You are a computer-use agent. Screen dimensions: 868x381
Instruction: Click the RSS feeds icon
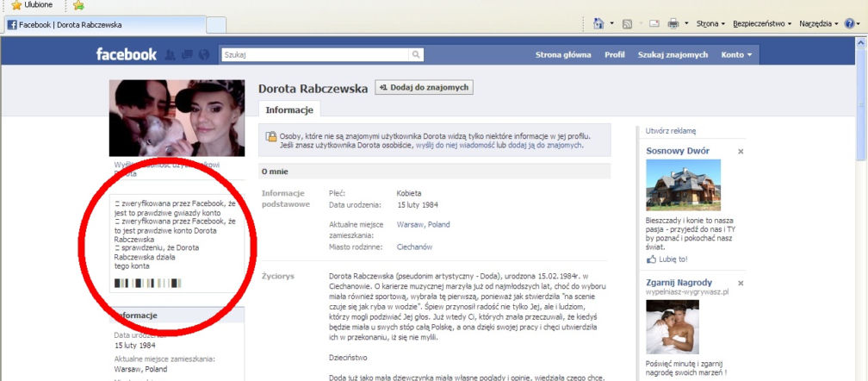627,24
